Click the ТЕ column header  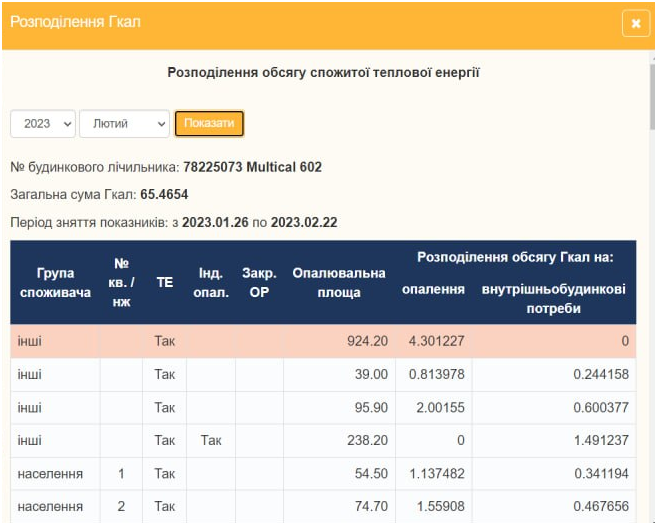pos(165,282)
